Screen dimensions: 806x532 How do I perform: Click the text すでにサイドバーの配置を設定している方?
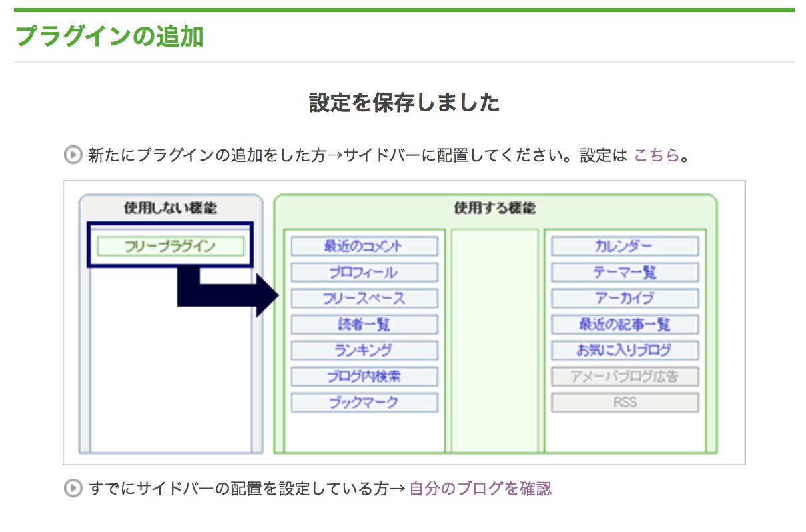238,489
